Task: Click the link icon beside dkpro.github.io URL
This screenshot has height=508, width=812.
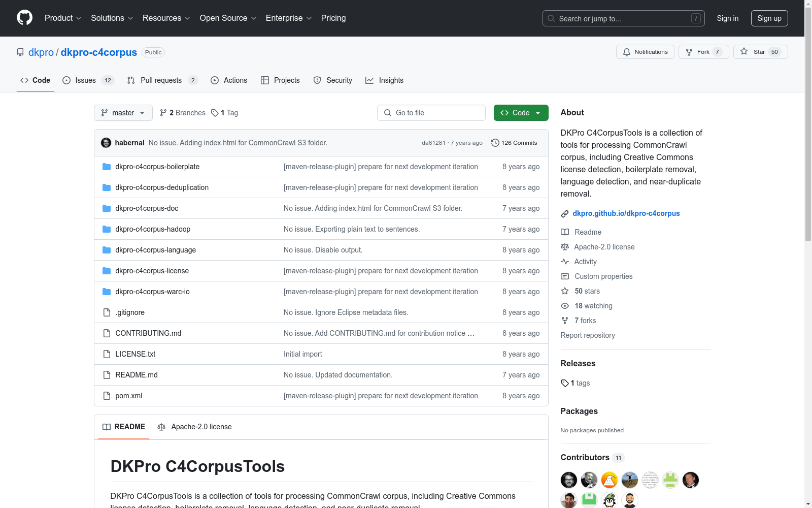Action: coord(565,214)
